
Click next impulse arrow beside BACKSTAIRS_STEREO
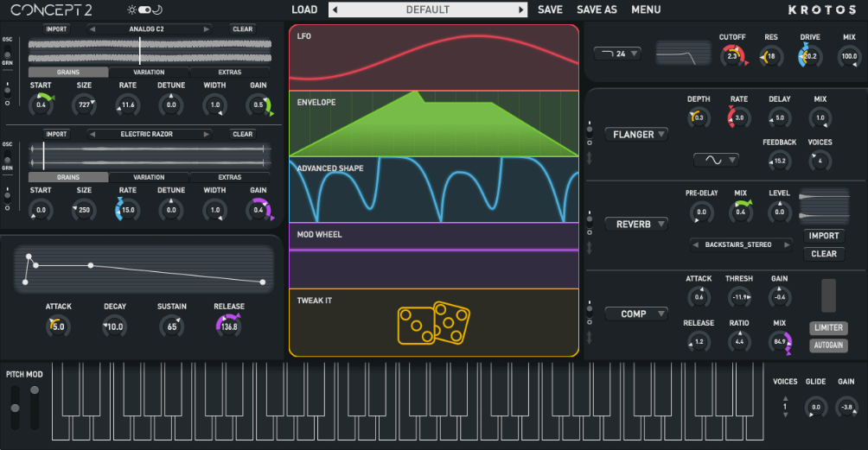click(787, 244)
